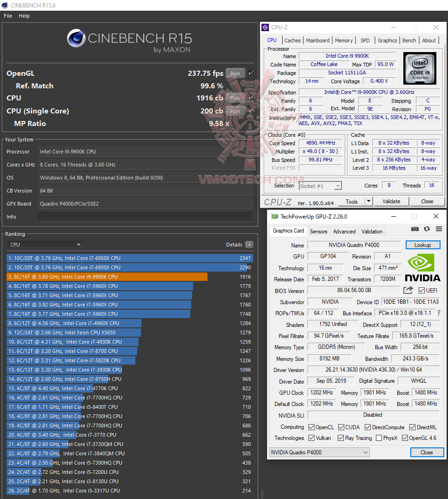
Task: Click the Bus Interface question mark icon
Action: point(439,313)
